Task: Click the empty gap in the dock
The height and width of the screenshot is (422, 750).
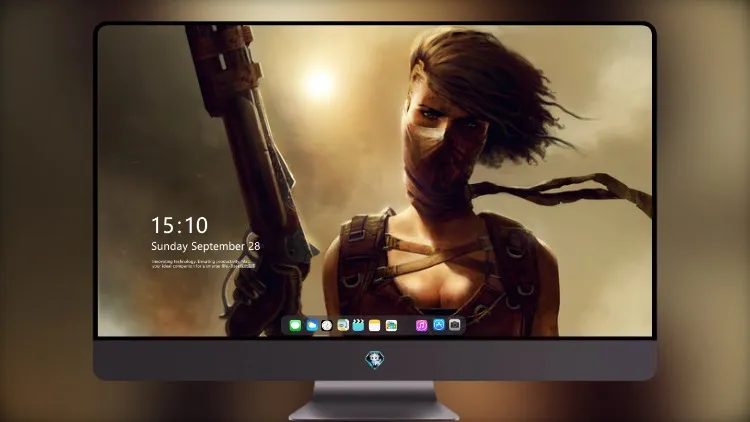Action: [406, 325]
